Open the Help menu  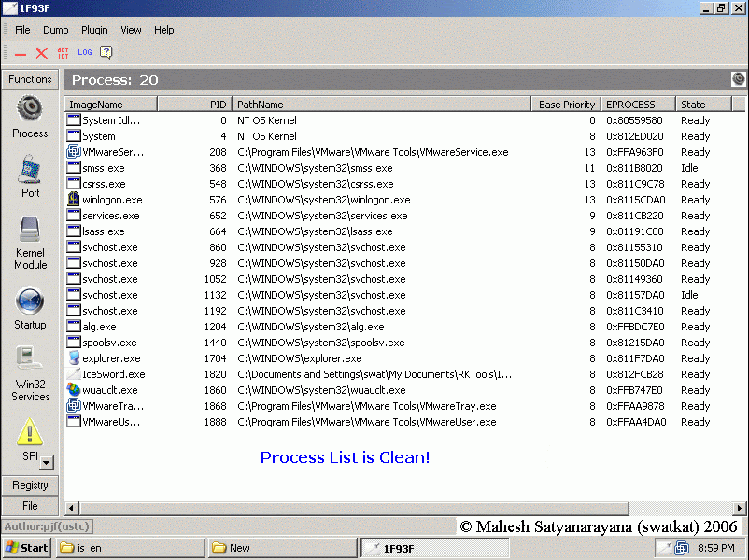163,30
